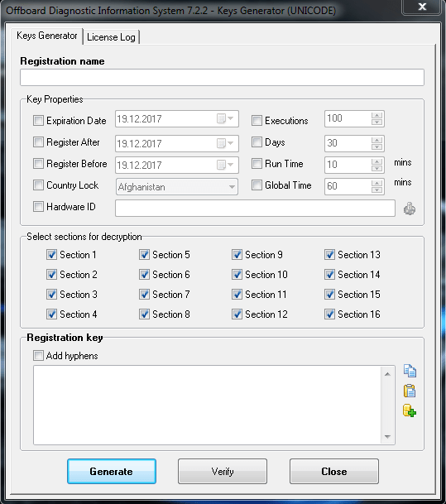Decrease the Executions value with down arrow
The height and width of the screenshot is (504, 446).
376,122
